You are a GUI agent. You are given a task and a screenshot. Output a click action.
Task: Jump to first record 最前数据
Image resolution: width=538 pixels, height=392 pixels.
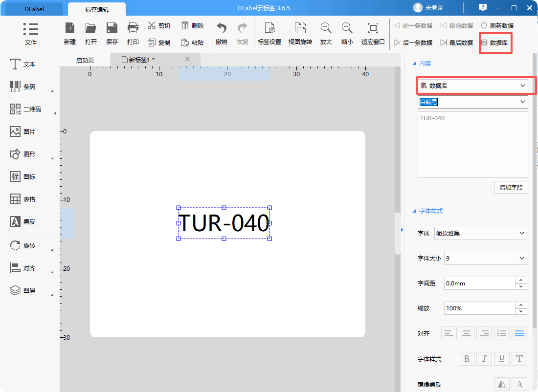pyautogui.click(x=457, y=26)
